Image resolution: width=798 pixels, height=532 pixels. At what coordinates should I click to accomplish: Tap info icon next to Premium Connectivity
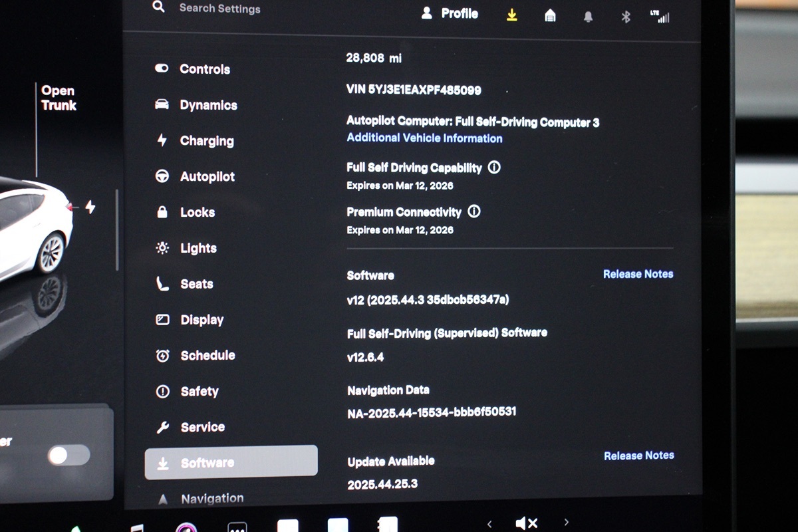tap(474, 211)
